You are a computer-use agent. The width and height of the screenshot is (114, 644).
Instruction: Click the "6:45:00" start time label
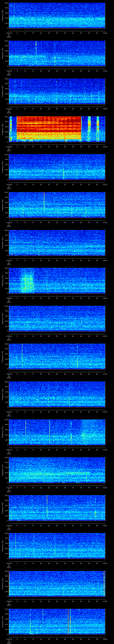(9, 564)
